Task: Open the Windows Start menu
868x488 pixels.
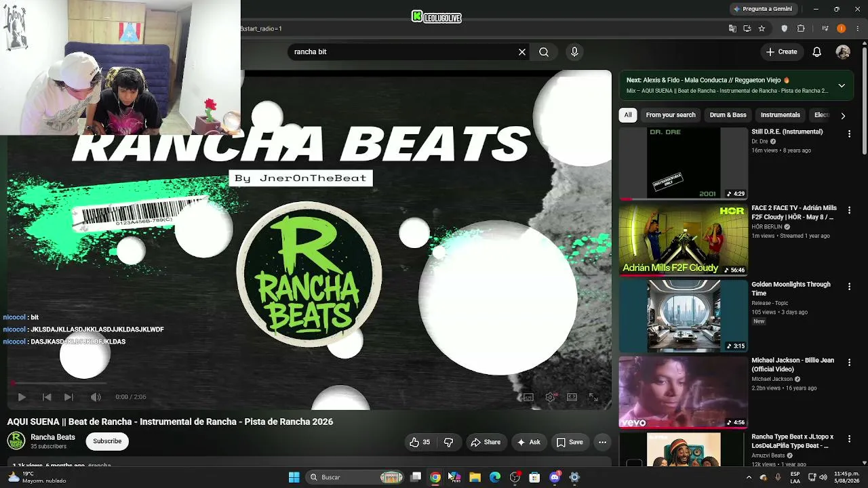Action: [x=294, y=477]
